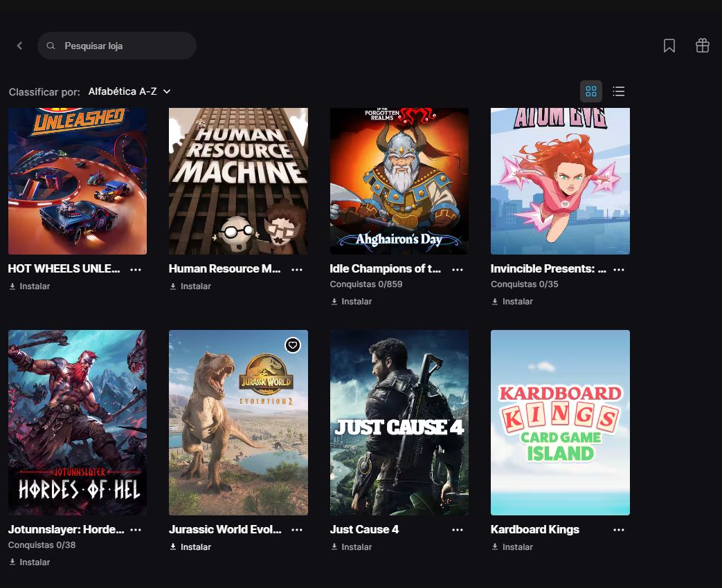The height and width of the screenshot is (588, 722).
Task: Click the Just Cause 4 title text
Action: [x=364, y=529]
